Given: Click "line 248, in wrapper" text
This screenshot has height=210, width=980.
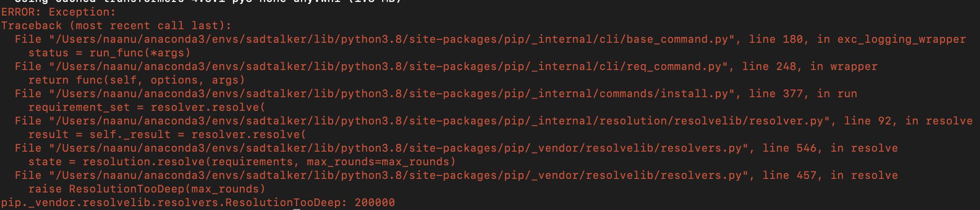Looking at the screenshot, I should pyautogui.click(x=810, y=67).
